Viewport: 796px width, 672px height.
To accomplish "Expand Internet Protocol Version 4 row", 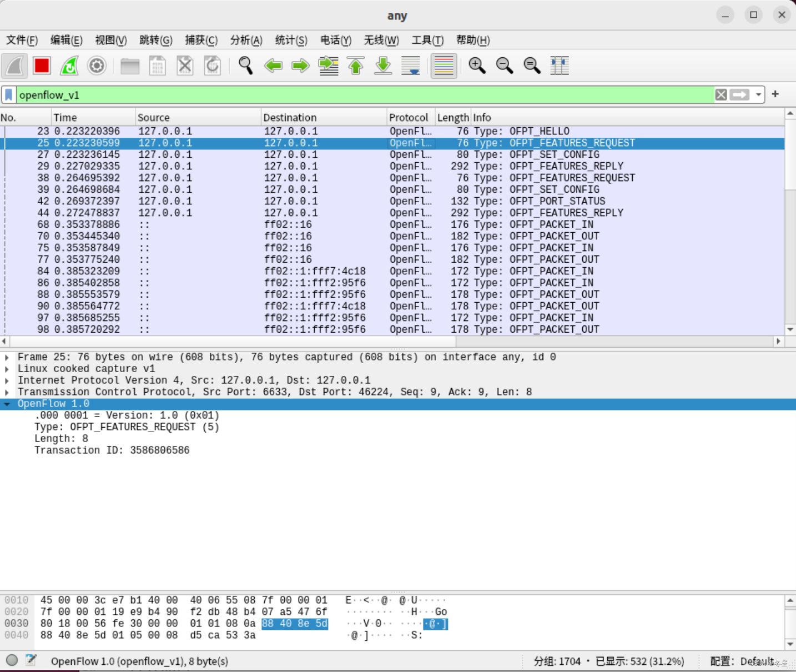I will tap(7, 380).
